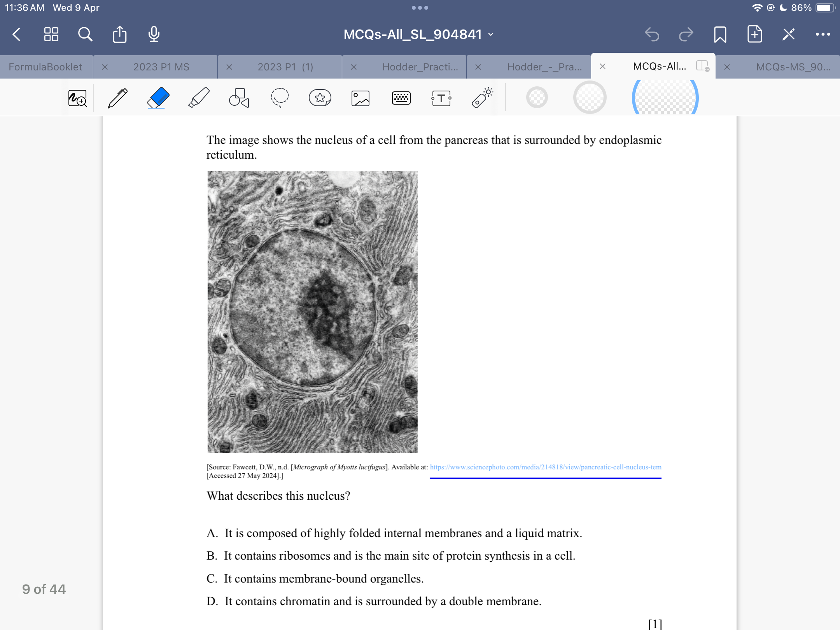Screen dimensions: 840x630
Task: Tap the pancreas nucleus micrograph image
Action: 313,312
